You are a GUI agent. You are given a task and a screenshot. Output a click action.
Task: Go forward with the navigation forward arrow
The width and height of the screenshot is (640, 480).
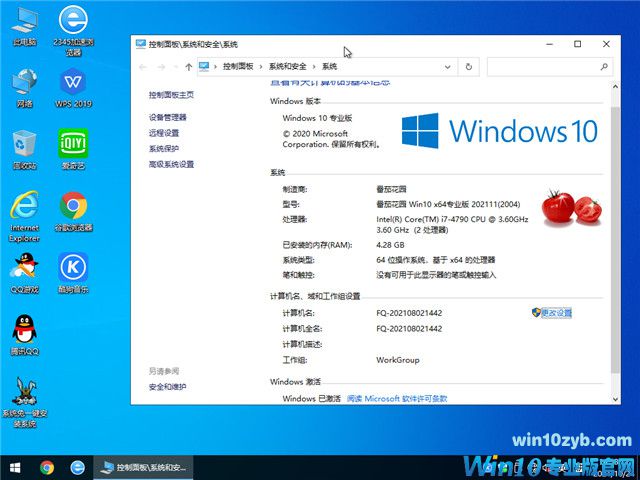(161, 67)
